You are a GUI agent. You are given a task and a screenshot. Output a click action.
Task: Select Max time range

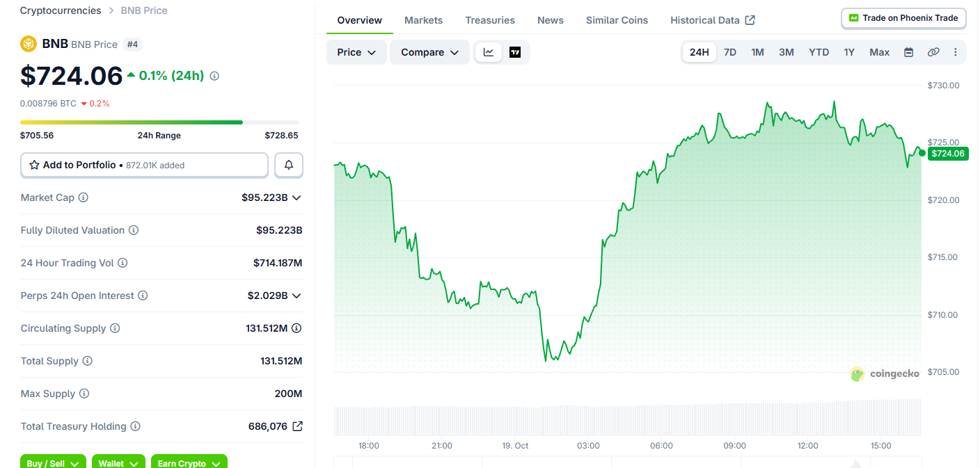point(880,52)
